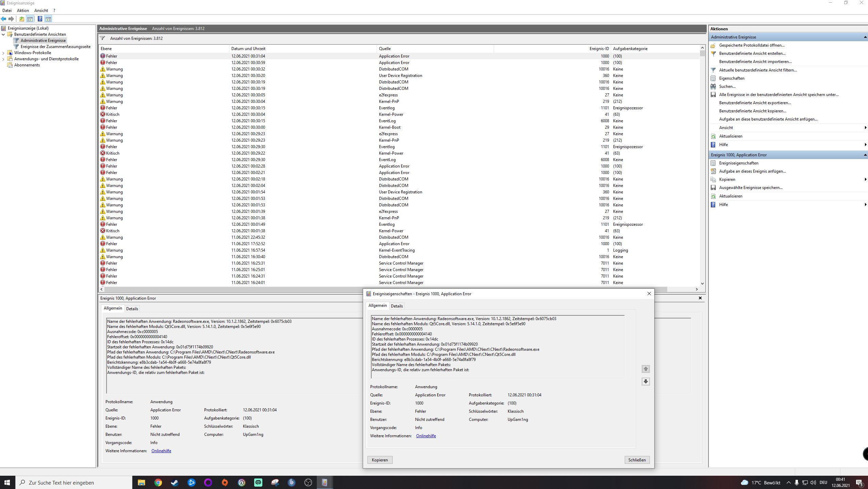This screenshot has height=489, width=868.
Task: Click the blue help question-mark toolbar icon
Action: click(40, 19)
